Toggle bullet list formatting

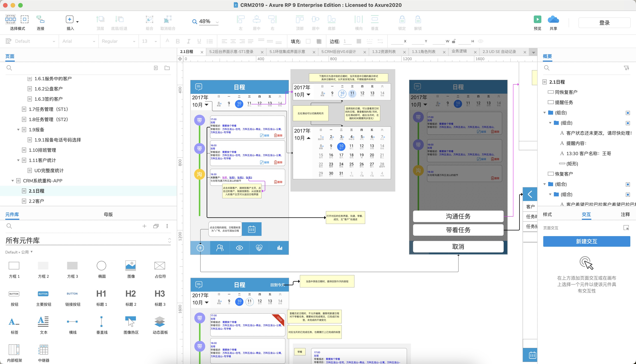[210, 41]
